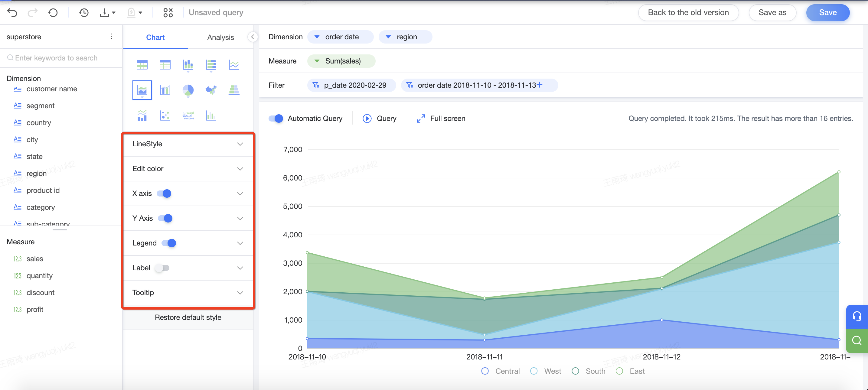868x390 pixels.
Task: Expand the Label settings chevron
Action: click(240, 268)
